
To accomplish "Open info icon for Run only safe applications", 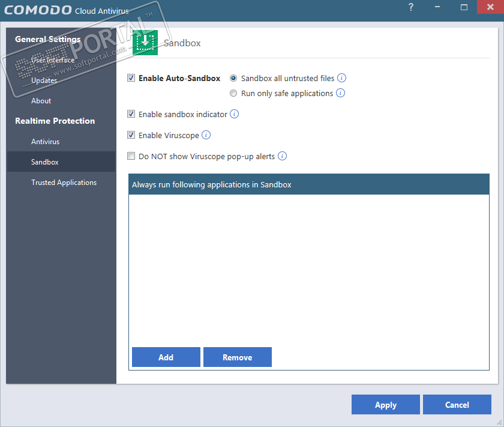I will pyautogui.click(x=340, y=93).
